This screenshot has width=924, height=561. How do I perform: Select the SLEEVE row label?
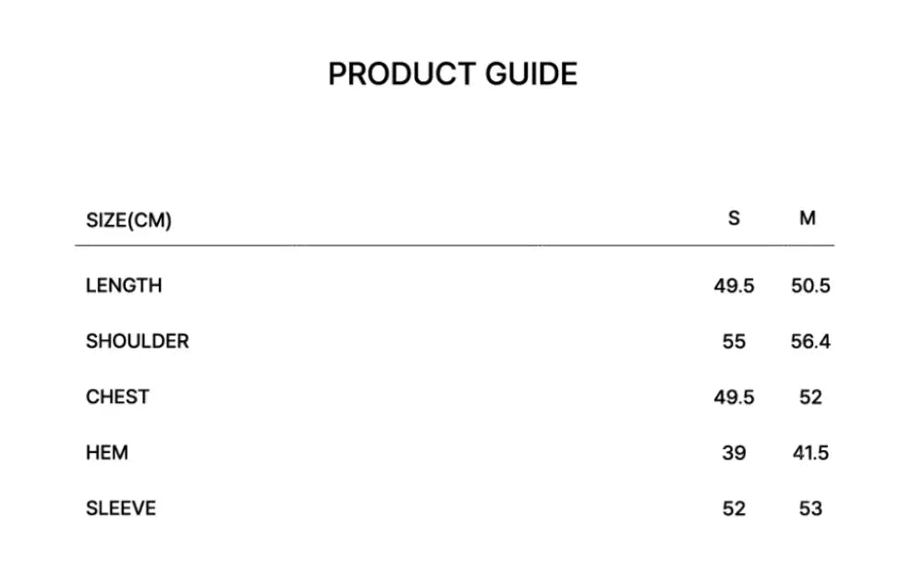[121, 508]
